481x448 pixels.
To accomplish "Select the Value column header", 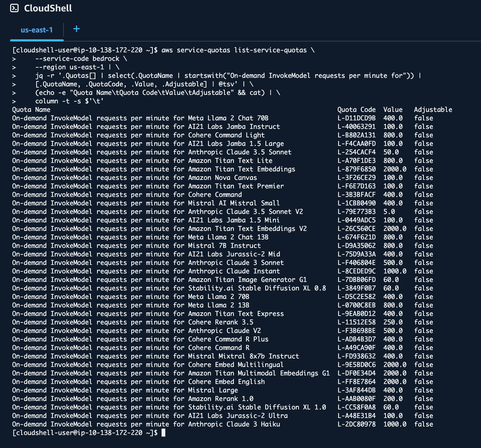I will (393, 109).
